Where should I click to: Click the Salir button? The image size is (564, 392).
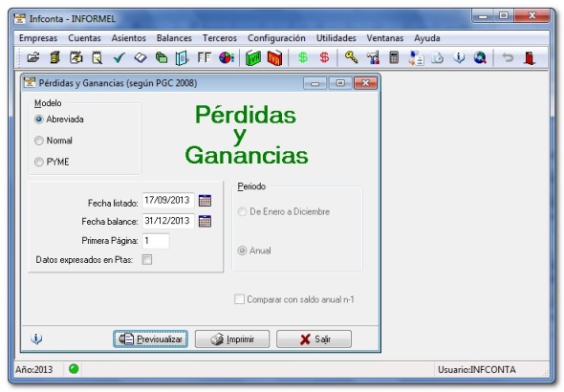tap(314, 338)
